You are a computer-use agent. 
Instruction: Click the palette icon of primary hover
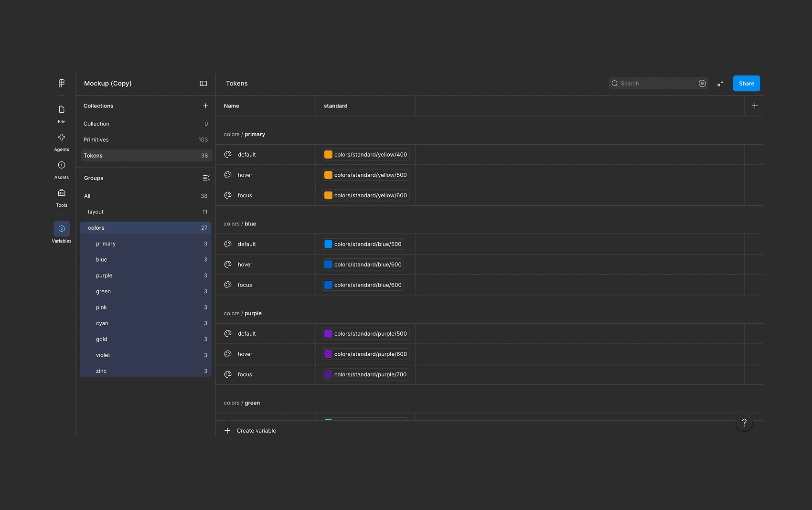(x=228, y=175)
